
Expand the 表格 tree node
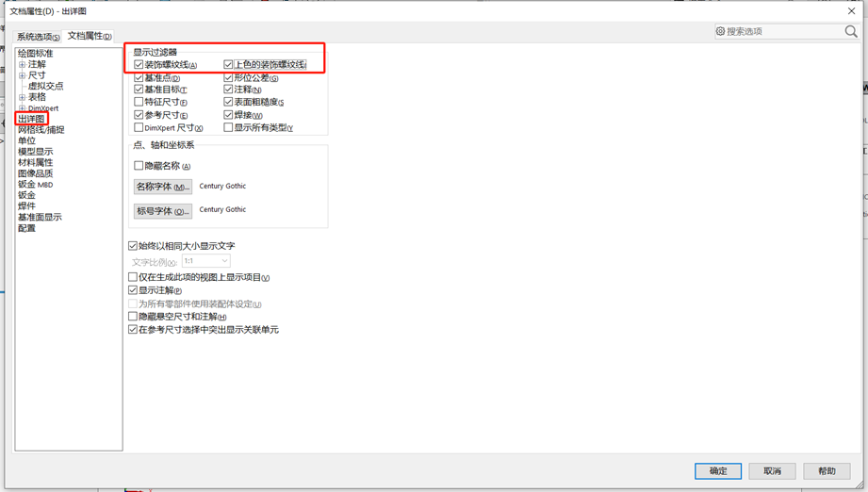pos(22,97)
